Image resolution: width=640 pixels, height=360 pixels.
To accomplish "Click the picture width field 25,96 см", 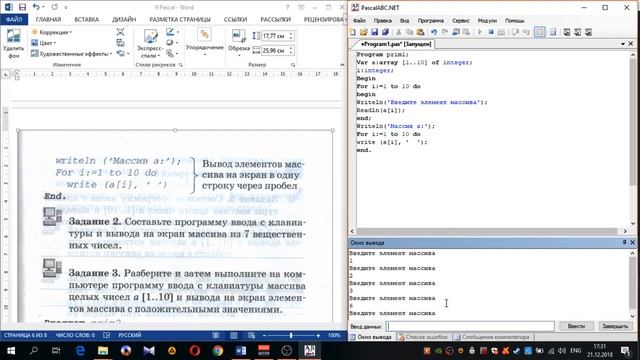I will [274, 51].
